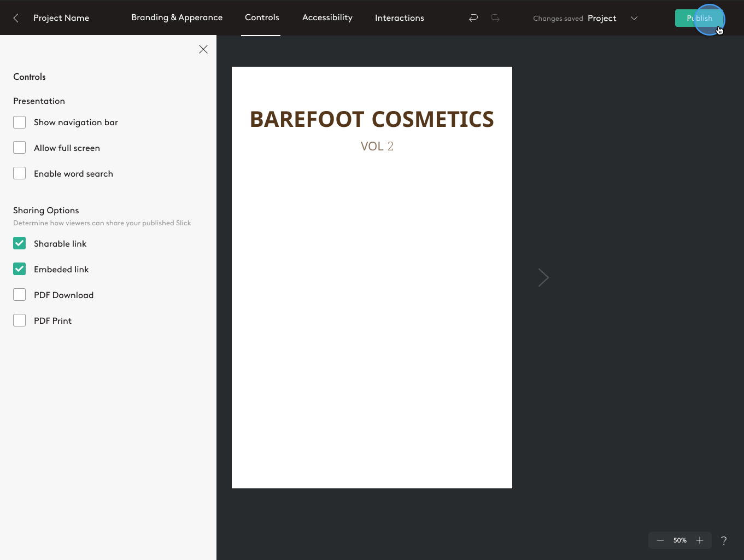Click the Project Name title
This screenshot has width=744, height=560.
(x=61, y=18)
